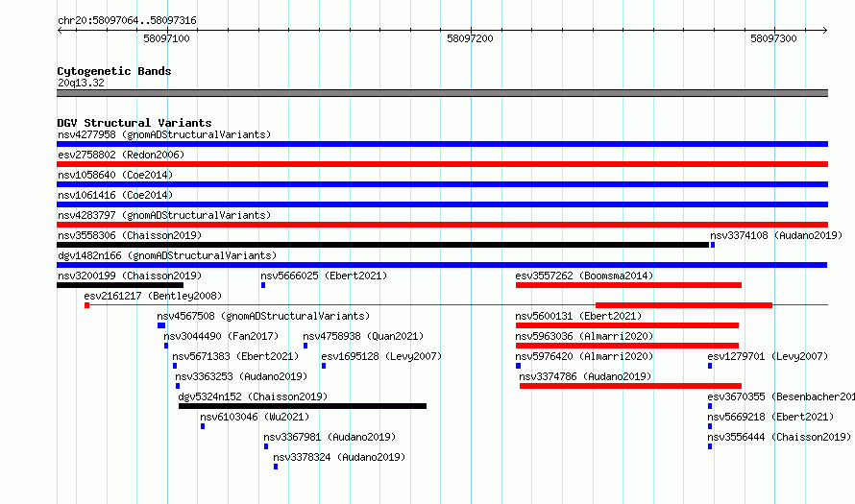Screen dimensions: 855x504
Task: Open nsv6103046 (Wu2021) label
Action: tap(255, 417)
